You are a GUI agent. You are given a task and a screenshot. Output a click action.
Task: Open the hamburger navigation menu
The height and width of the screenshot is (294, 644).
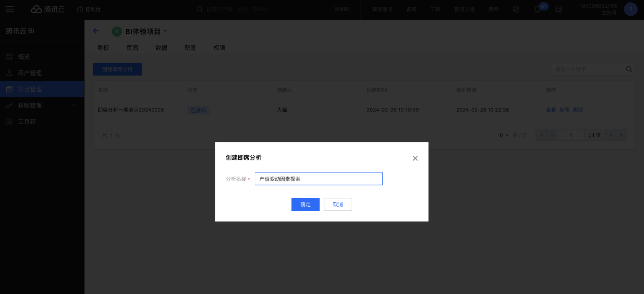coord(10,9)
